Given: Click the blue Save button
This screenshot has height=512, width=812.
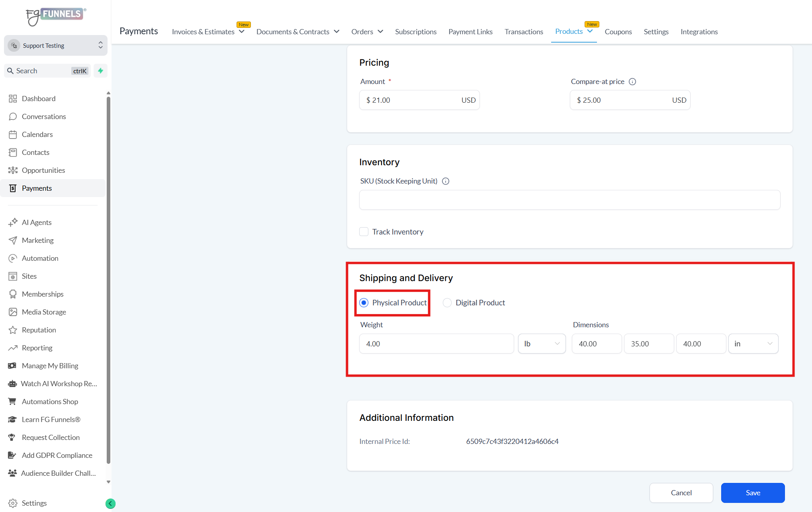Looking at the screenshot, I should 753,493.
